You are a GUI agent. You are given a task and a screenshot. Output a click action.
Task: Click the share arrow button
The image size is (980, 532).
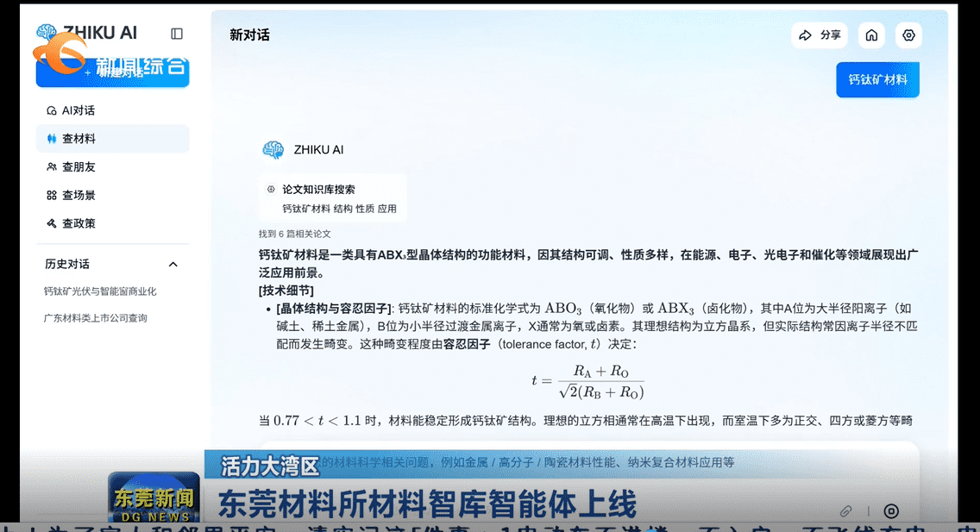tap(819, 35)
